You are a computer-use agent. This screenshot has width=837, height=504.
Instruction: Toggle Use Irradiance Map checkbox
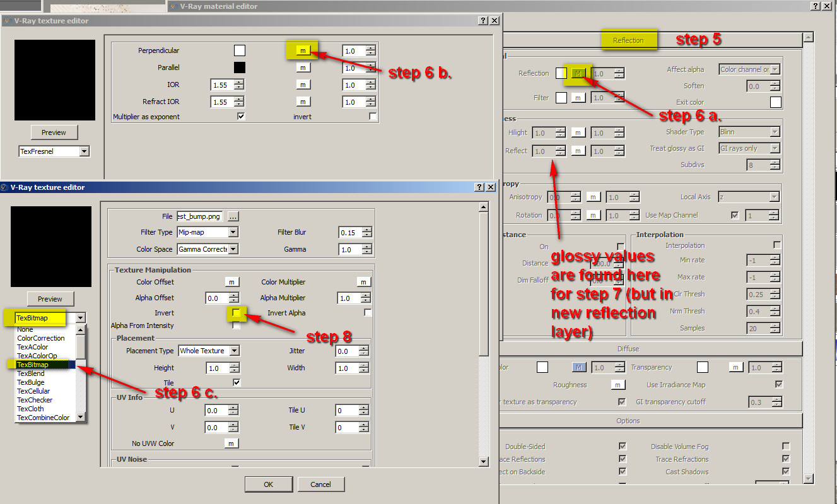pyautogui.click(x=778, y=384)
